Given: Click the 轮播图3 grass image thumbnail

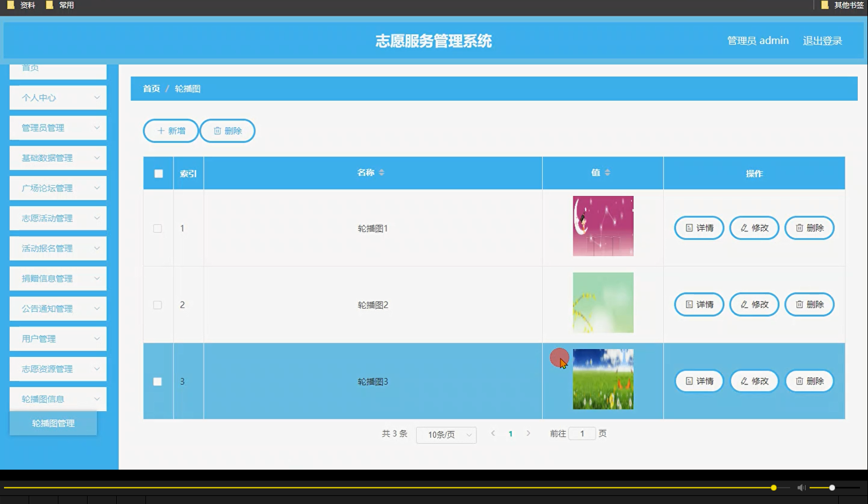Looking at the screenshot, I should point(602,379).
